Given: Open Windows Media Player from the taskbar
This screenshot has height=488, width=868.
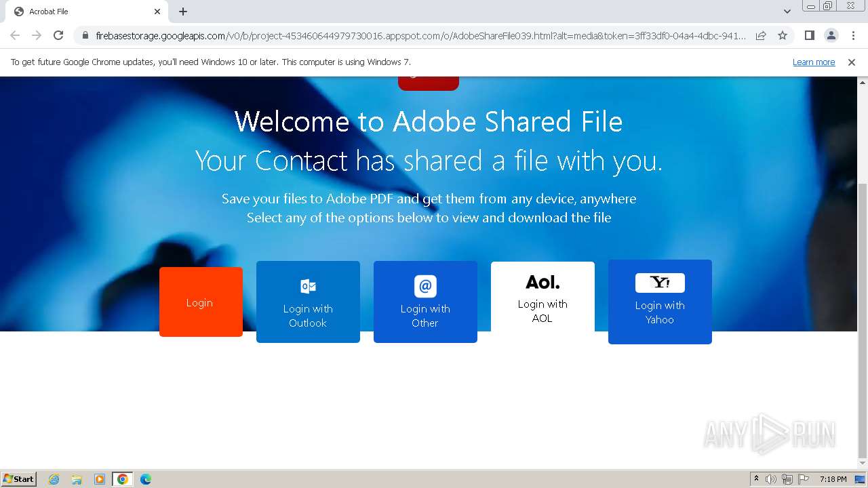Looking at the screenshot, I should [100, 479].
